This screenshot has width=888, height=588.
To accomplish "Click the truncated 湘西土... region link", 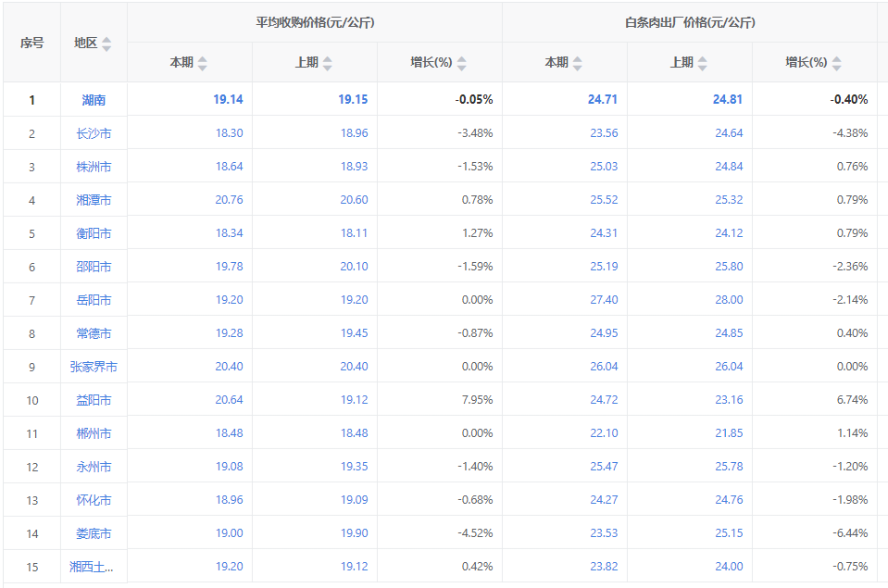I will click(94, 567).
